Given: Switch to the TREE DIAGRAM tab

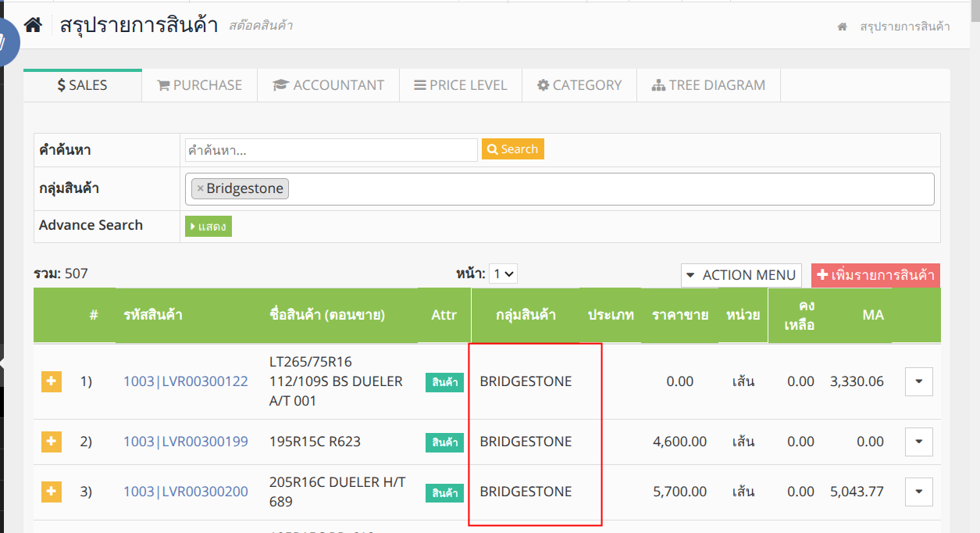Looking at the screenshot, I should click(708, 85).
